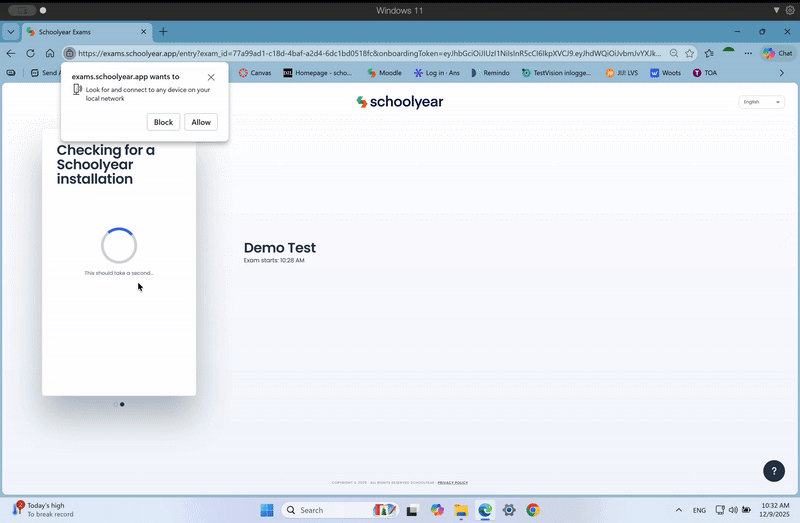Screen dimensions: 800x523
Task: Add this page to favorites star icon
Action: [690, 53]
